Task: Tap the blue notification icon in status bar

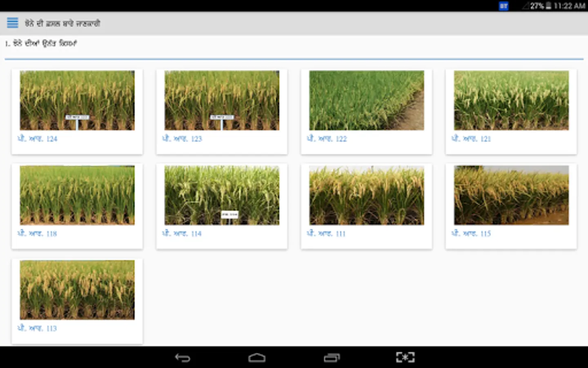Action: tap(503, 6)
